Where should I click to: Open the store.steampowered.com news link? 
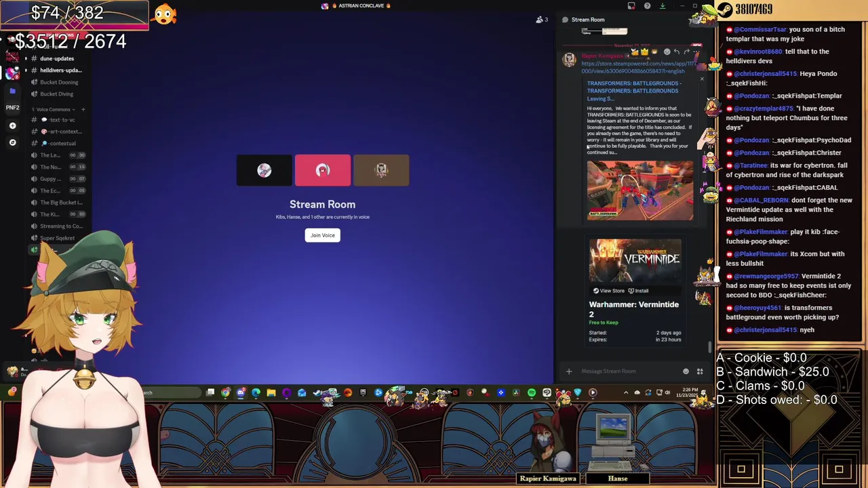638,67
